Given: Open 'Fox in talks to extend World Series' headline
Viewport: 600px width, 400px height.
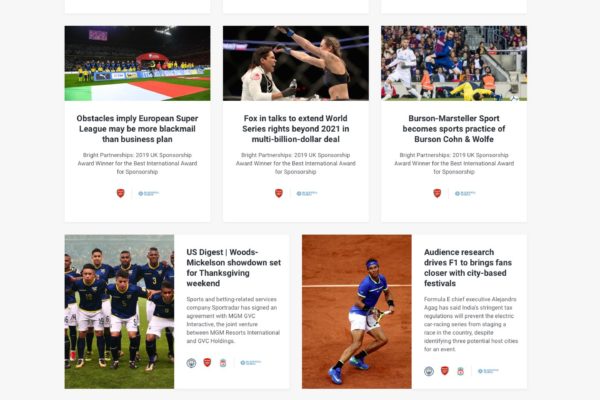Looking at the screenshot, I should click(x=295, y=129).
